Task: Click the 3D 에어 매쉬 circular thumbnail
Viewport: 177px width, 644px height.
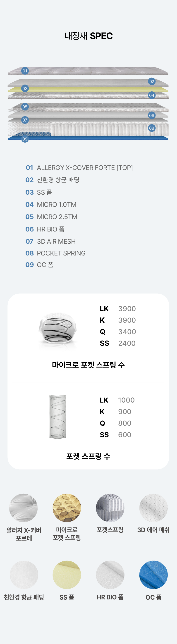Action: coord(153,508)
